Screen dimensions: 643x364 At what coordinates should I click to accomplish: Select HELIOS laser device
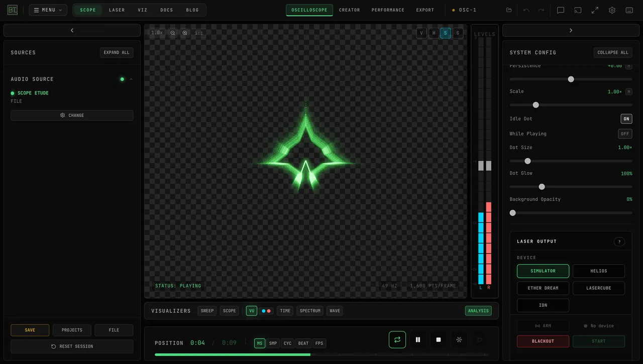[599, 271]
